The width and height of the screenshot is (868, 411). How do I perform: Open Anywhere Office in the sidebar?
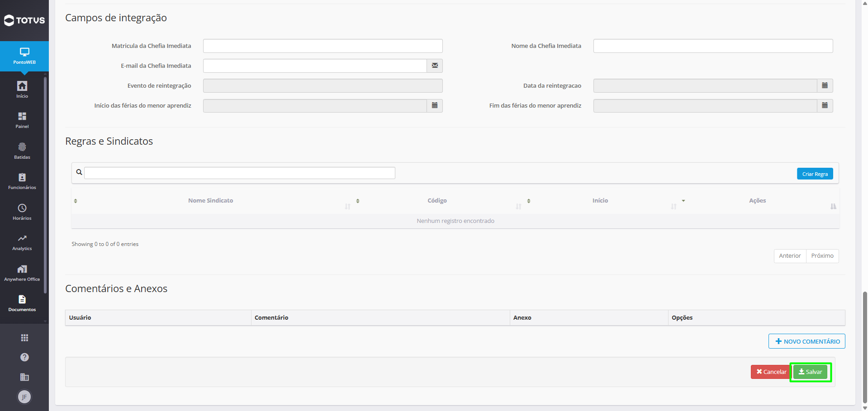(22, 273)
